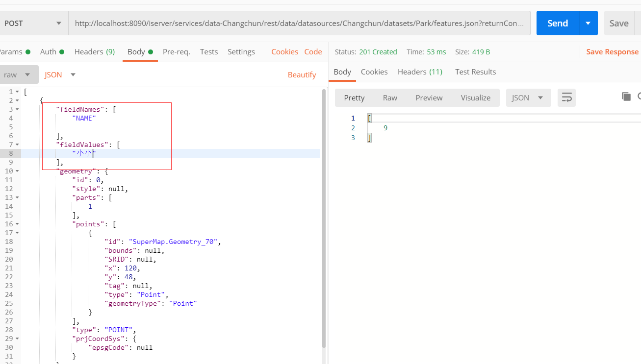
Task: Collapse the geometry fold arrow on line 10
Action: point(18,171)
